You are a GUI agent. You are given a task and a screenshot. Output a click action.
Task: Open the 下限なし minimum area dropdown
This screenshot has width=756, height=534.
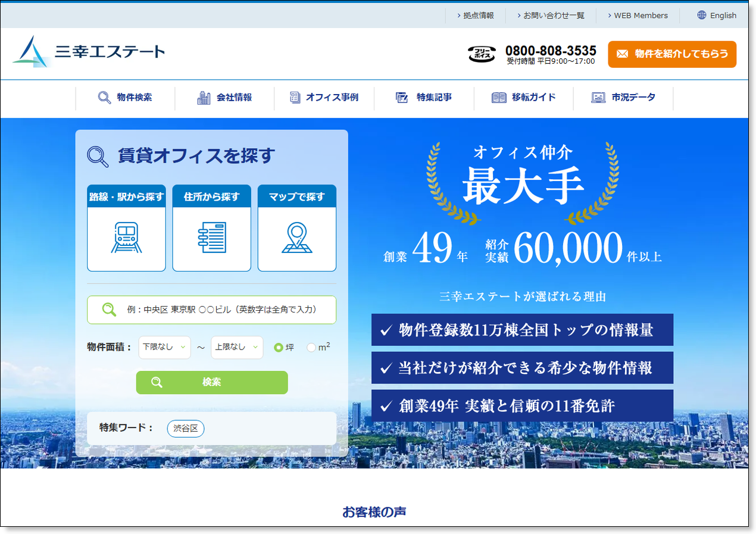pyautogui.click(x=165, y=347)
